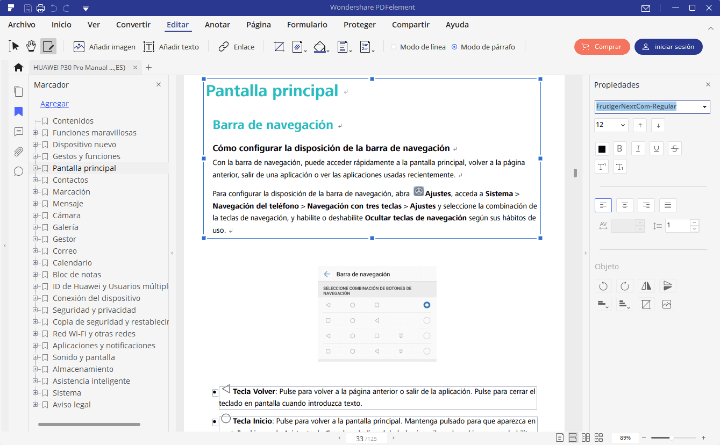Open Archivo menu

(x=22, y=25)
